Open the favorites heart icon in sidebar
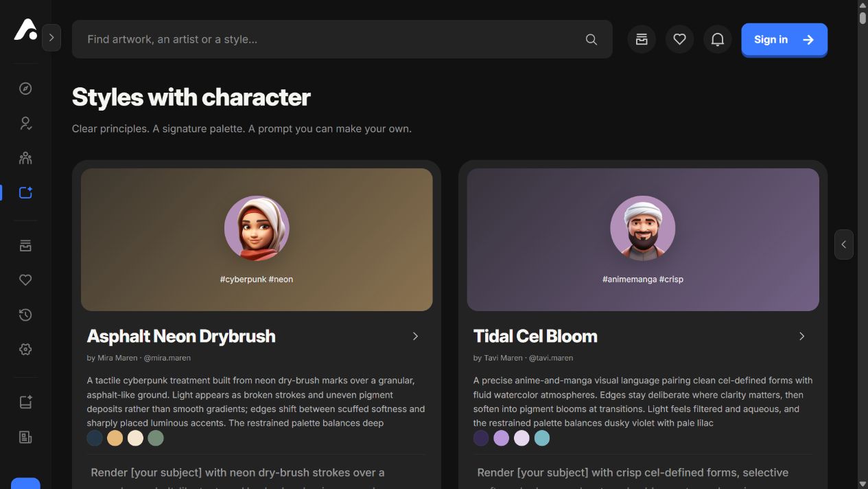This screenshot has width=868, height=489. pos(25,280)
